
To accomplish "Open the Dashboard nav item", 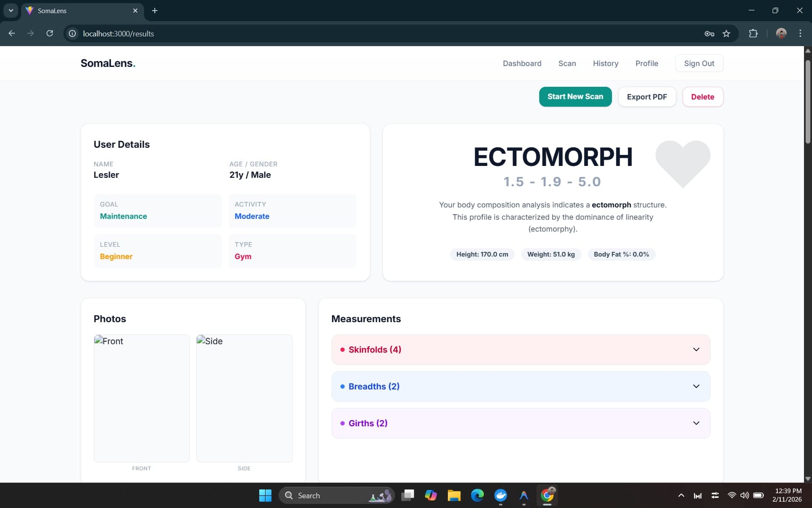I will click(522, 63).
